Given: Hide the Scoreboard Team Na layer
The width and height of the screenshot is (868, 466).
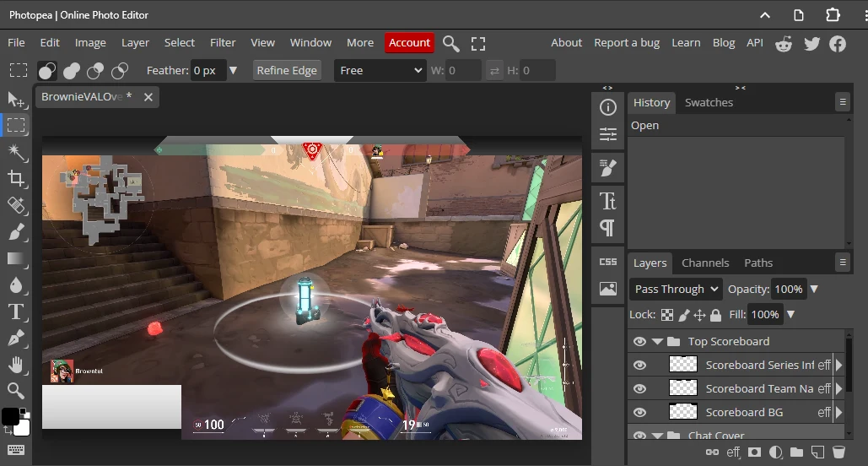Looking at the screenshot, I should pos(639,389).
